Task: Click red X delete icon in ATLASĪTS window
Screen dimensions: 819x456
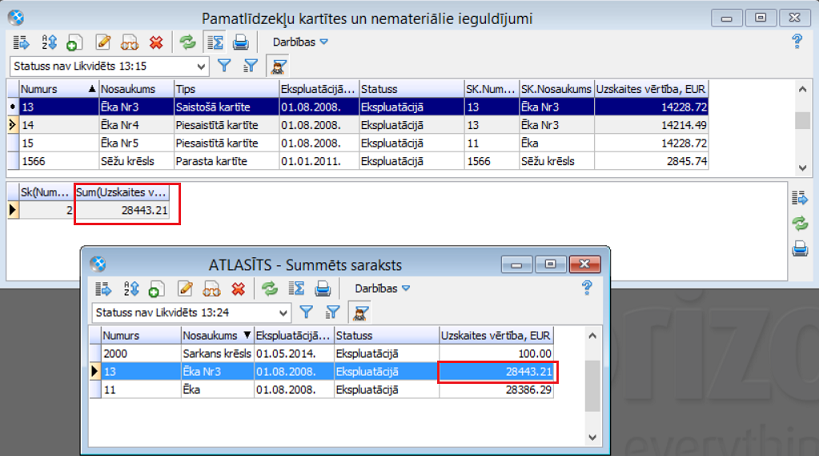Action: click(x=238, y=289)
